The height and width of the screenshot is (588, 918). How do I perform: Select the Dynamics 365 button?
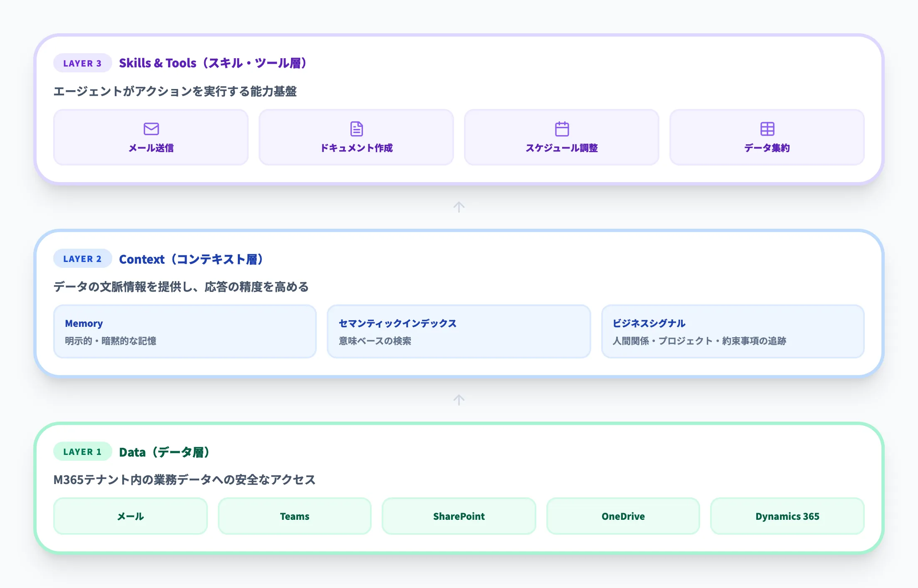[x=787, y=516]
